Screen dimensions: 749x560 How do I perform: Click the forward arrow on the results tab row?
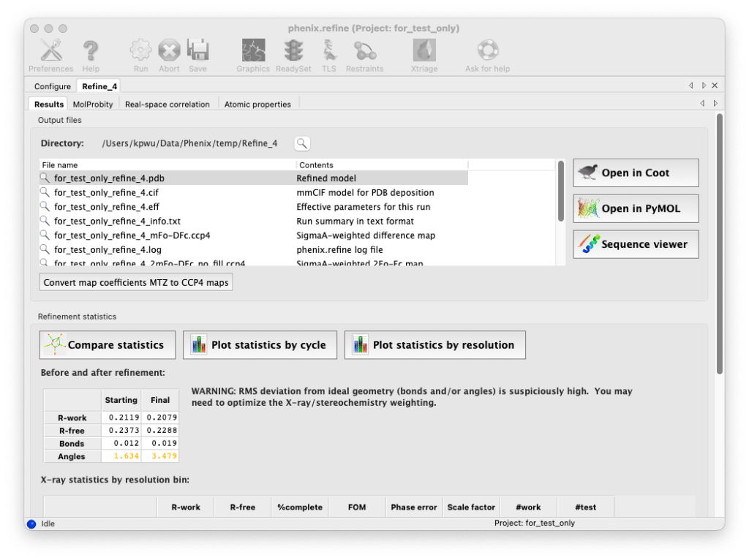click(715, 103)
